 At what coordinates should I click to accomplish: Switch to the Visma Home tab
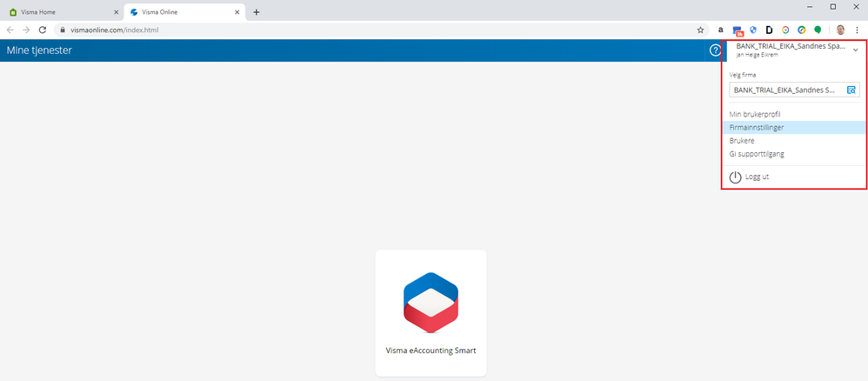pos(63,12)
